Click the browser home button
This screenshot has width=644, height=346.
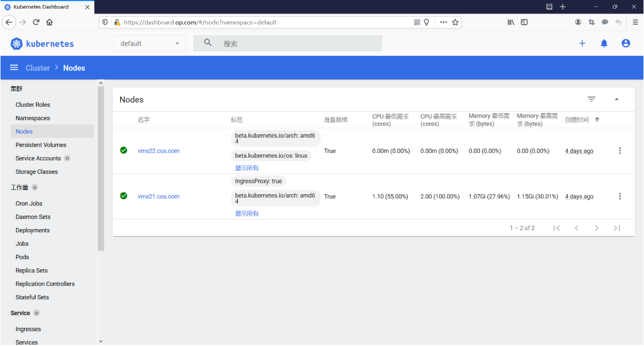point(49,22)
